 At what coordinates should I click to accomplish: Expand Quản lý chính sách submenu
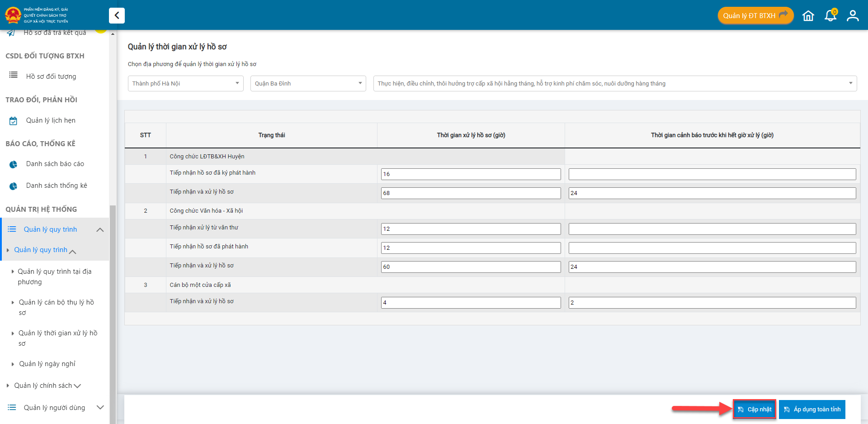43,386
